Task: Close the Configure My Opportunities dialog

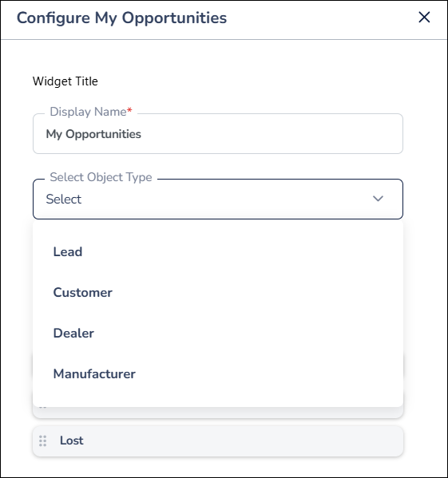Action: [424, 18]
